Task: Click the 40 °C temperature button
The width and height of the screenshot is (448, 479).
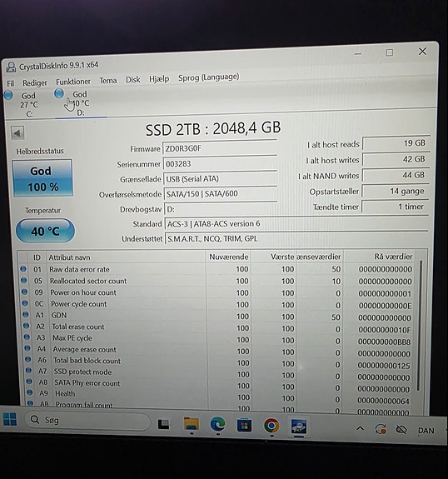Action: click(x=45, y=231)
